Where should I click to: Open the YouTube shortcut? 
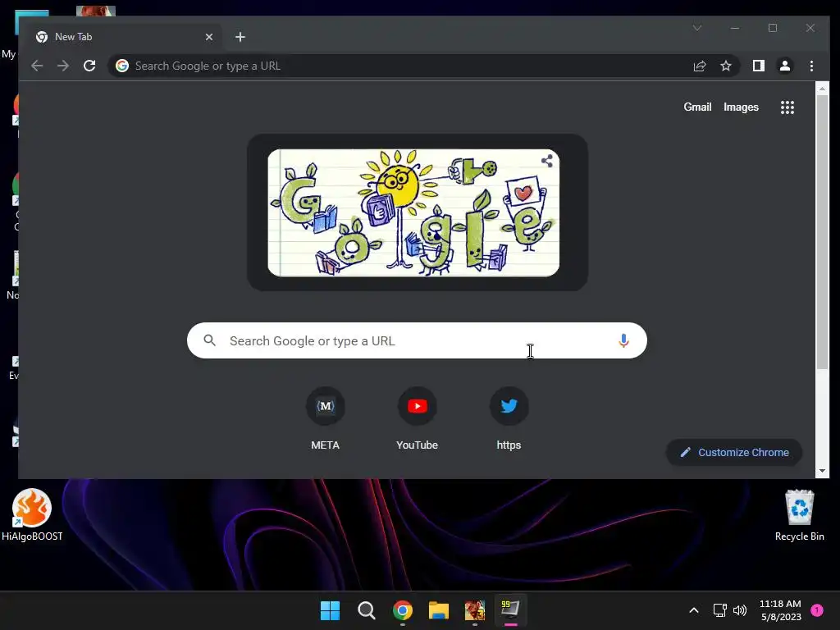[417, 419]
